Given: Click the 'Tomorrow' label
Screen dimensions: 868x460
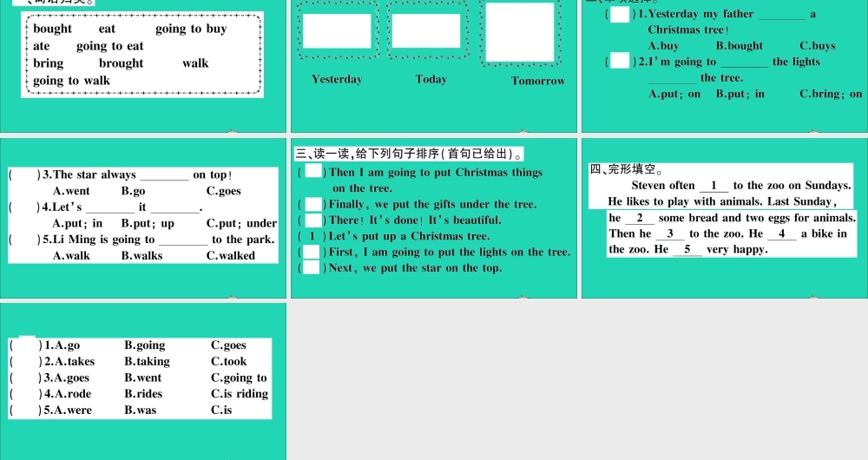Looking at the screenshot, I should pyautogui.click(x=538, y=81).
